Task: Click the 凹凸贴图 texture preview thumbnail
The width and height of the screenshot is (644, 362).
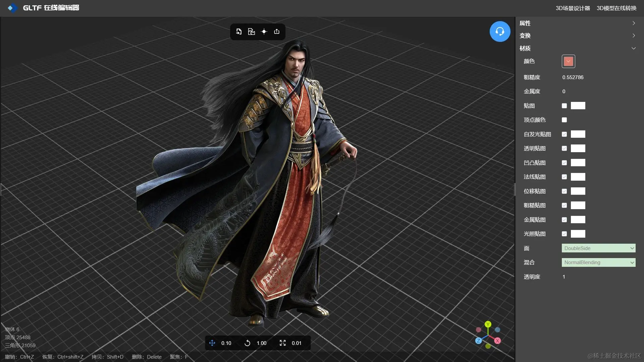Action: click(578, 163)
